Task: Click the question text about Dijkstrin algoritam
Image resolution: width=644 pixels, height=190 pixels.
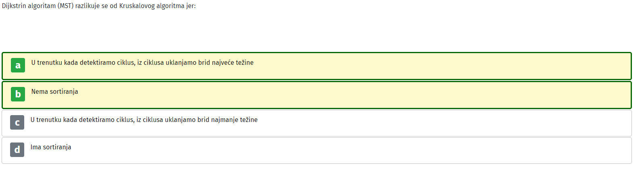Action: pyautogui.click(x=99, y=6)
